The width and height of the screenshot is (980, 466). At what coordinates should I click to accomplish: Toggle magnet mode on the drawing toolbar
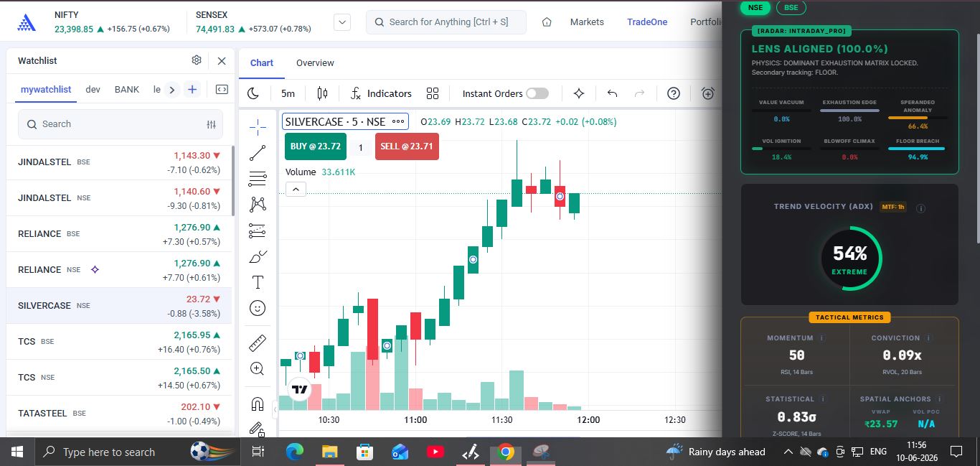tap(258, 404)
